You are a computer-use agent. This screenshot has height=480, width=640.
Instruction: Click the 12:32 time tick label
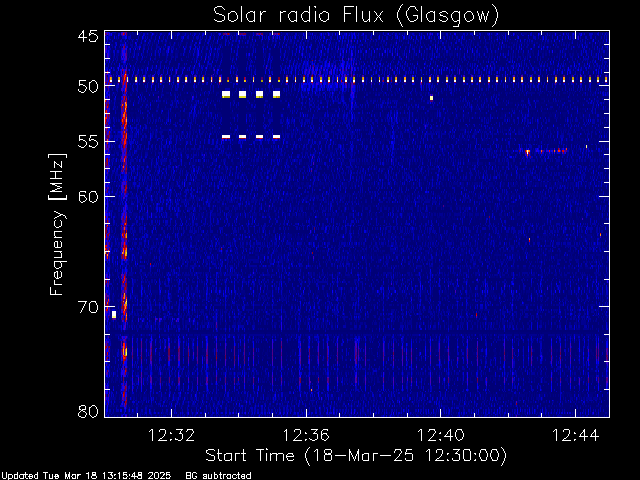pyautogui.click(x=171, y=435)
